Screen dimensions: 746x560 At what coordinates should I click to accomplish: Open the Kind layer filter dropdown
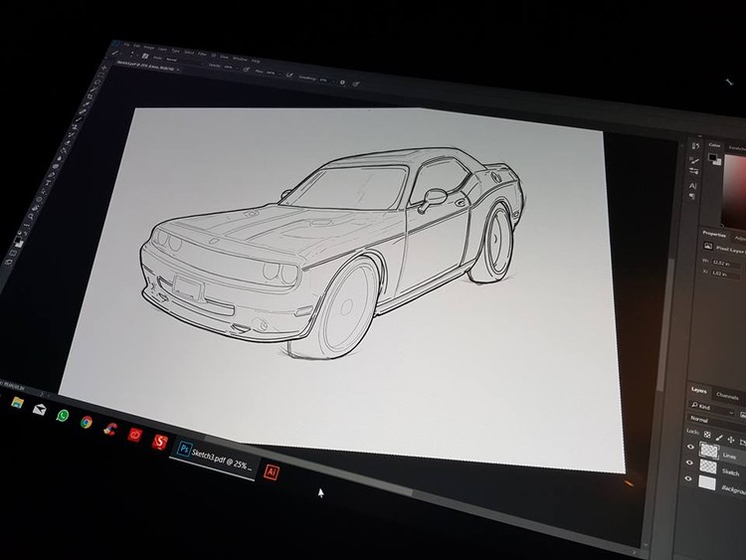pyautogui.click(x=713, y=410)
